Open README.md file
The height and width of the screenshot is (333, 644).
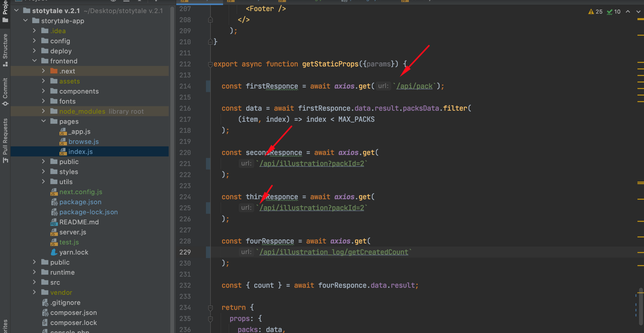[x=79, y=222]
